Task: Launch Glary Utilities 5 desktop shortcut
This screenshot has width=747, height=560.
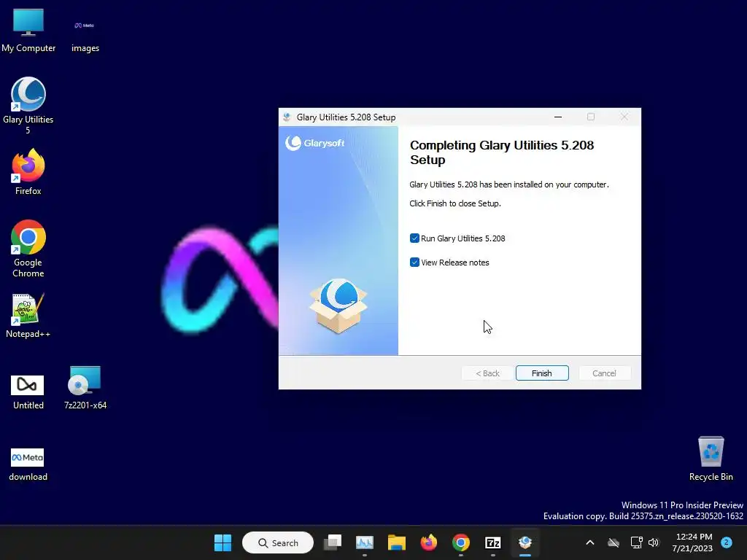Action: (28, 106)
